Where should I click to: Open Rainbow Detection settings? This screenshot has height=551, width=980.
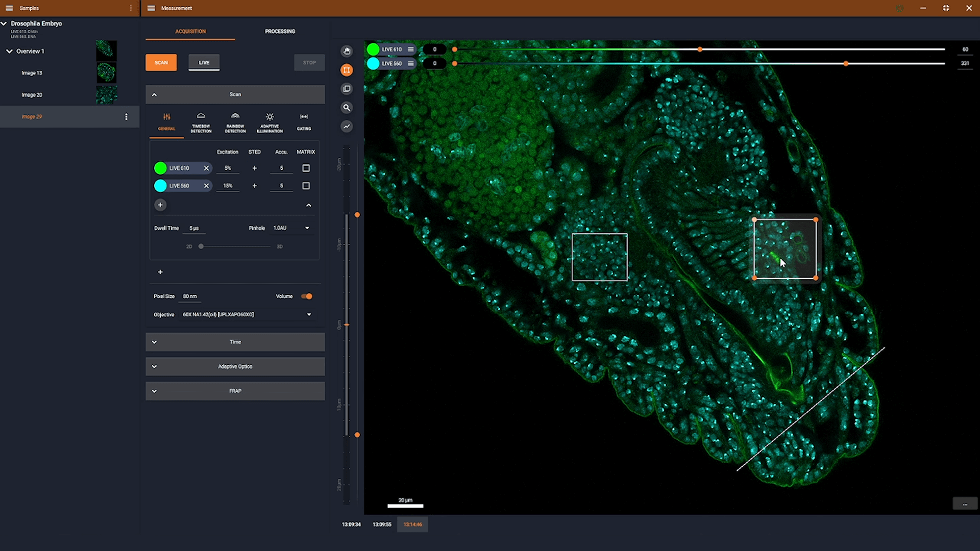coord(235,122)
